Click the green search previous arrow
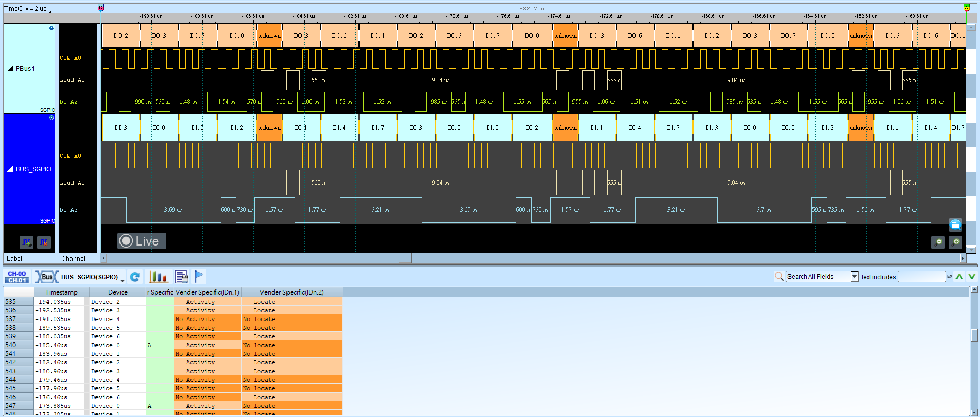 pos(960,276)
